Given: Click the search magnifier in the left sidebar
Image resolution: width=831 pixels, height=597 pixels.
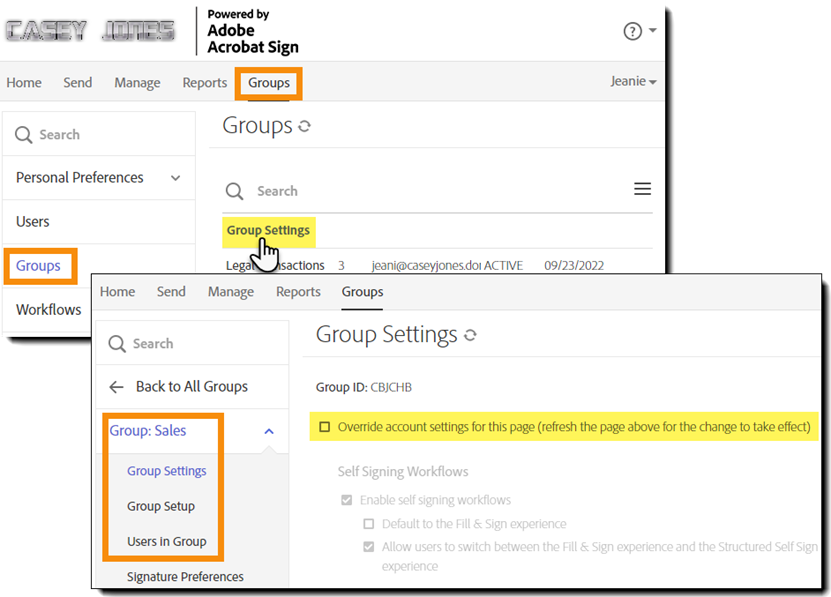Looking at the screenshot, I should [23, 133].
